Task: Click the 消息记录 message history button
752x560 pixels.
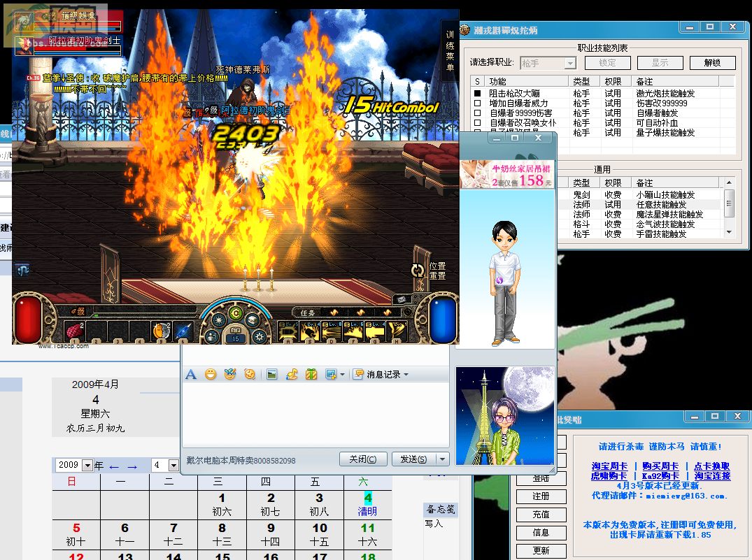Action: 378,375
